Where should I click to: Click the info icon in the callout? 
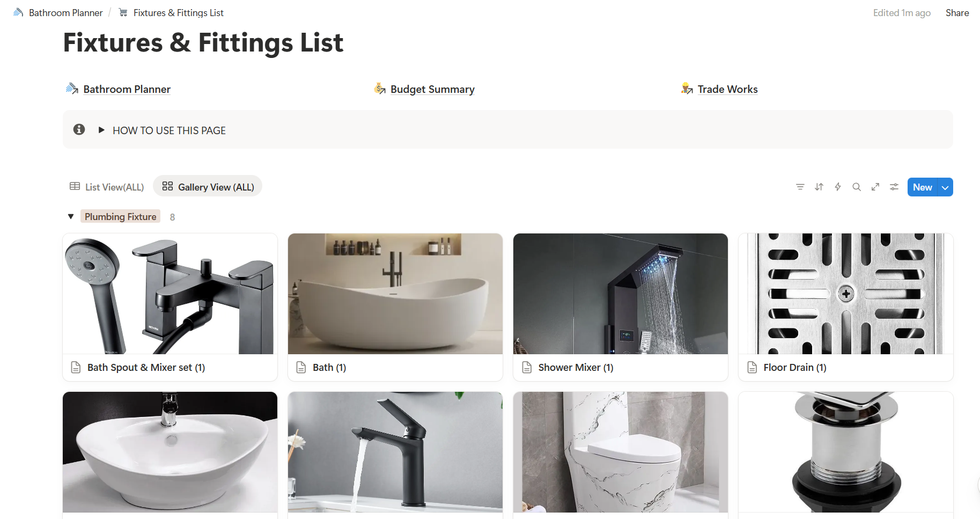coord(79,129)
